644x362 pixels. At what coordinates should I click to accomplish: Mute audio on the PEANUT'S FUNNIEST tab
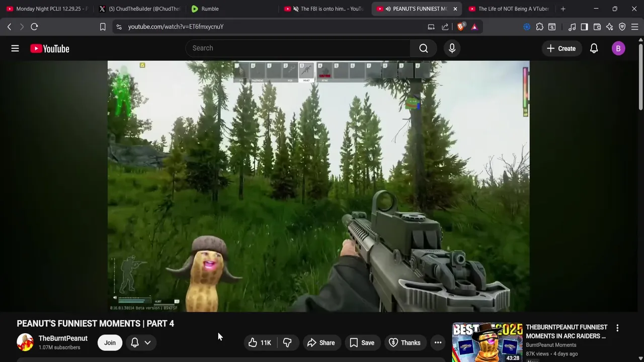(388, 9)
